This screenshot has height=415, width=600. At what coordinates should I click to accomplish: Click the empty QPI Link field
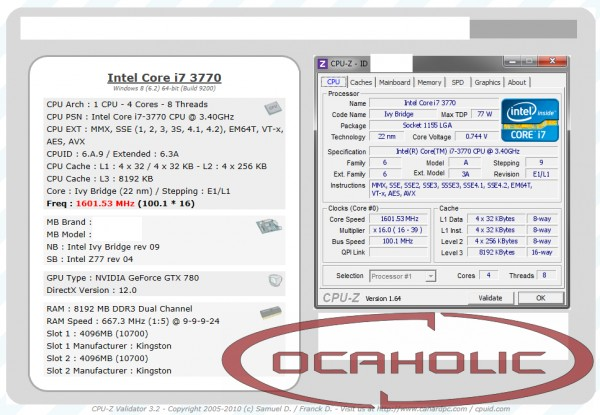[x=399, y=252]
